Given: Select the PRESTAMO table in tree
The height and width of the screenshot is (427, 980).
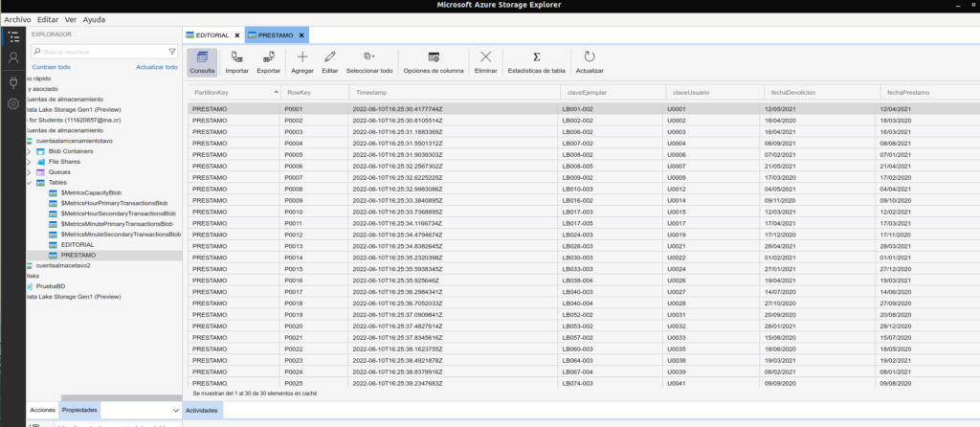Looking at the screenshot, I should (x=78, y=255).
